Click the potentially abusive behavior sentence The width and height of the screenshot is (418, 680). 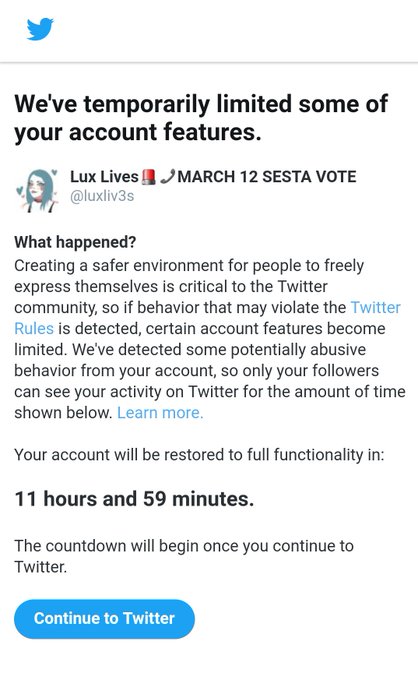tap(210, 381)
